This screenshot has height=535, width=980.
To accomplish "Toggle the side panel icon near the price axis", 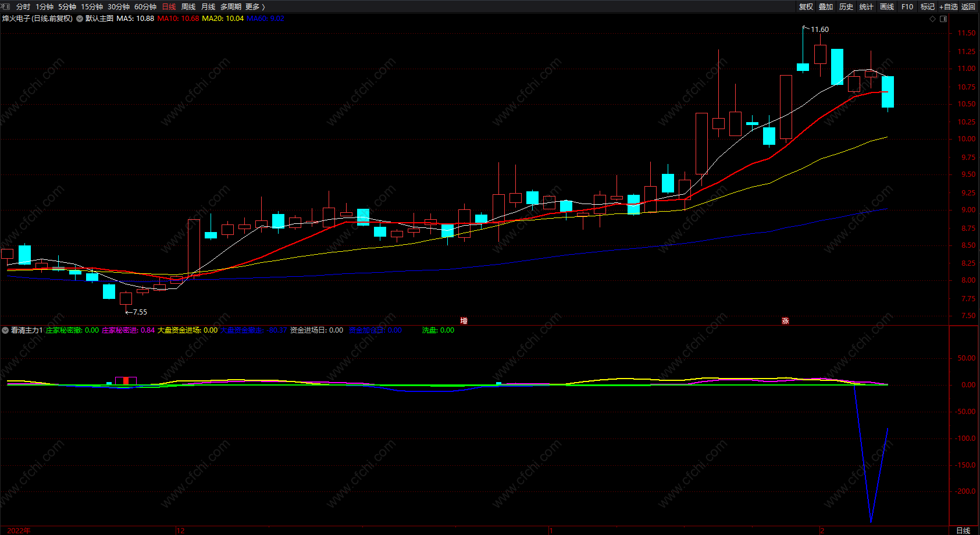I will [x=943, y=19].
